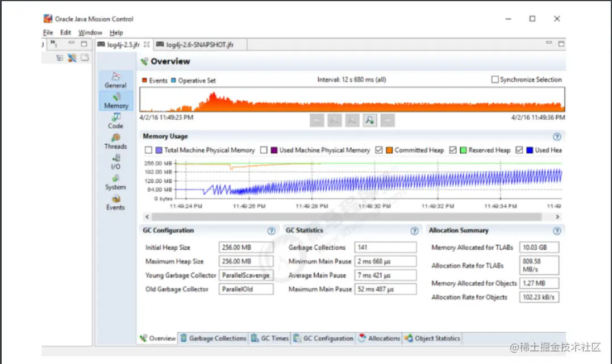Click the tree layout icon in left toolbar
Viewport: 612px width, 364px height.
pyautogui.click(x=60, y=58)
